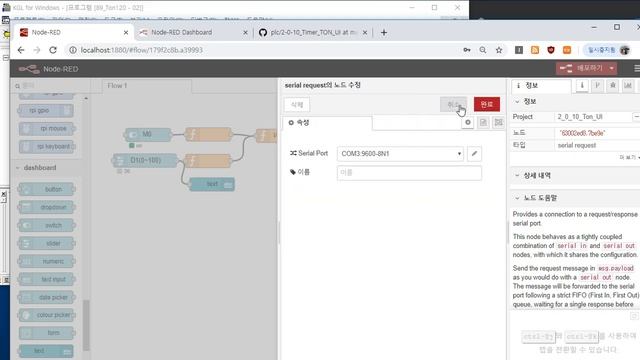Open the node description icon tab

coord(483,122)
